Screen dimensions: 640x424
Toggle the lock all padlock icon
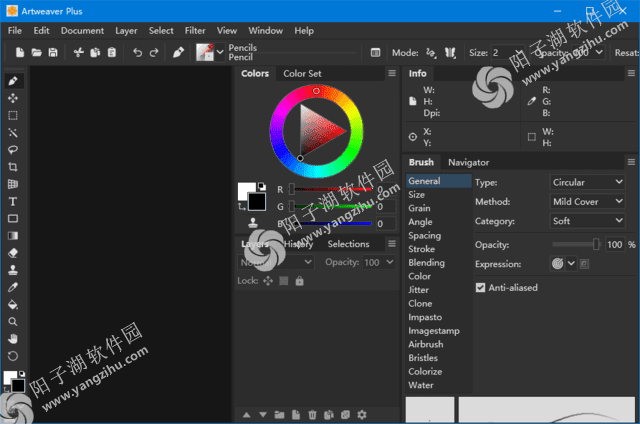(300, 281)
